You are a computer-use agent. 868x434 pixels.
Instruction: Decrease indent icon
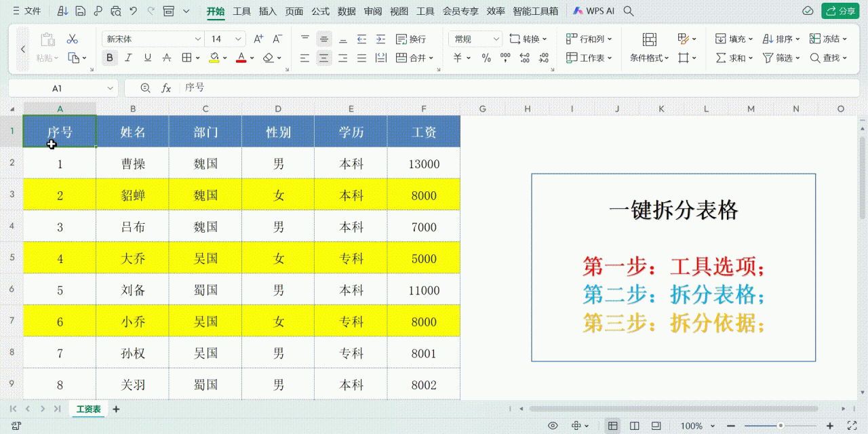[x=361, y=39]
